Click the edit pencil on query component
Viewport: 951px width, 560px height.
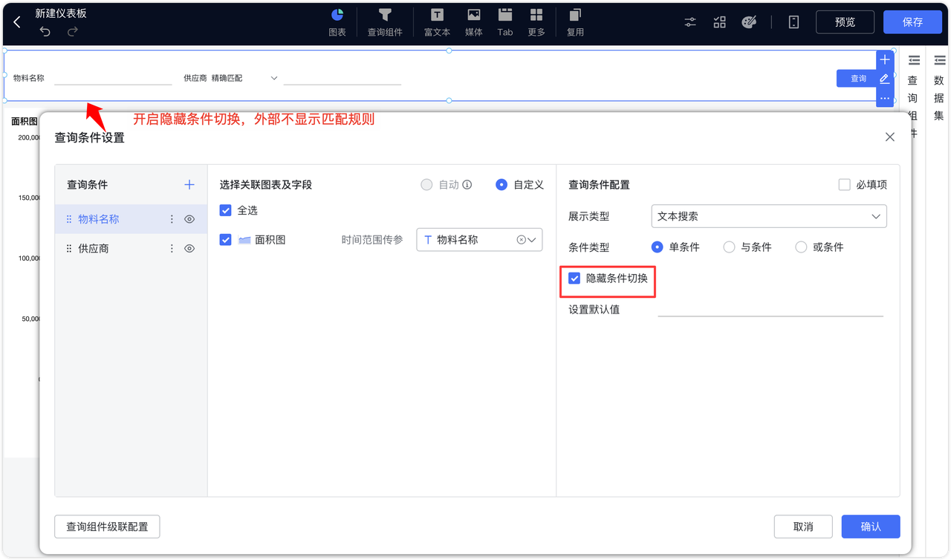[x=885, y=79]
